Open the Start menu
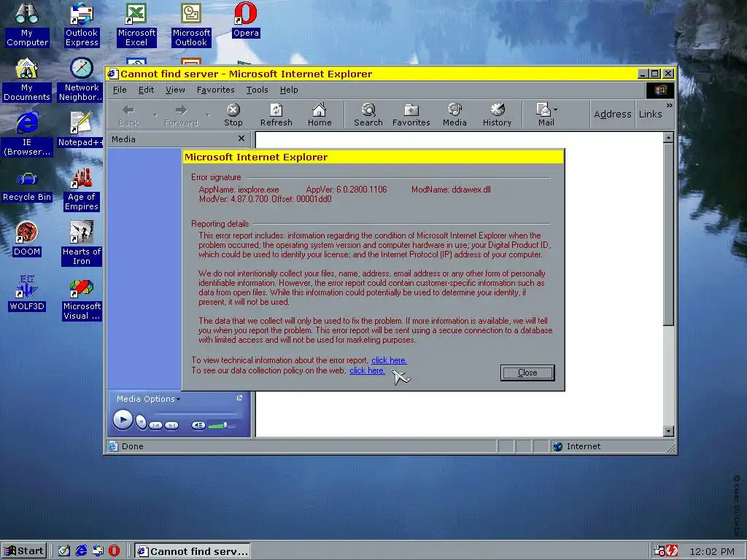 (24, 551)
